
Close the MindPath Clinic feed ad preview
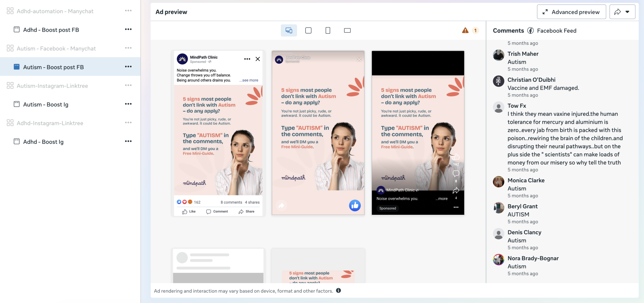pyautogui.click(x=258, y=59)
